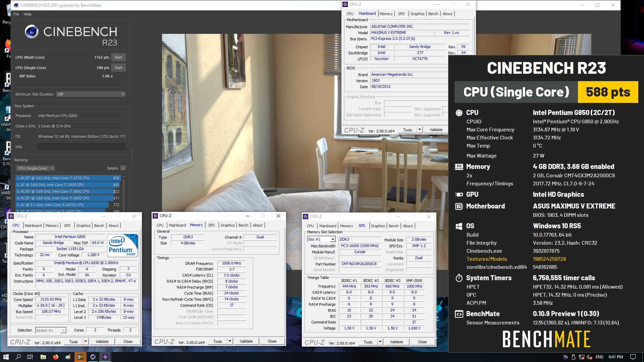Launch Firefox from the taskbar
Screen dimensions: 644x362
pos(56,357)
